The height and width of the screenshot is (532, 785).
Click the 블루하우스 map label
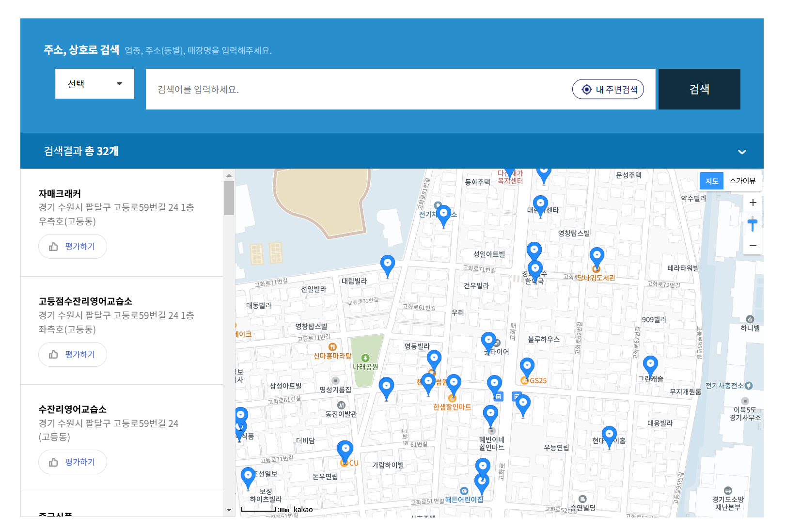point(544,340)
